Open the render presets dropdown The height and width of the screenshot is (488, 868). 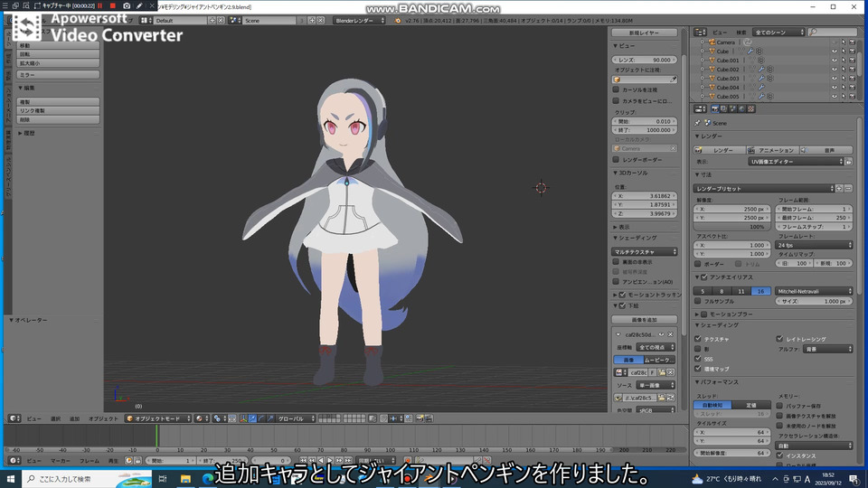[764, 189]
